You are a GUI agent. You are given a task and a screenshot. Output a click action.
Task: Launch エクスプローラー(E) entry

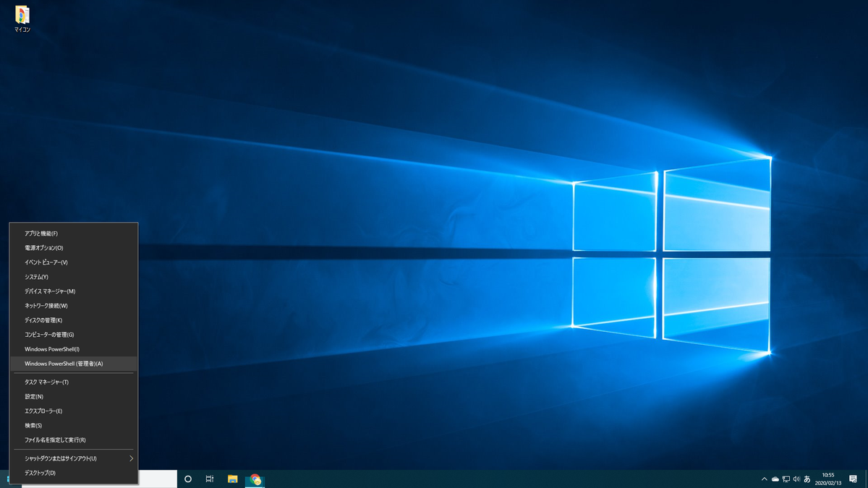[73, 411]
